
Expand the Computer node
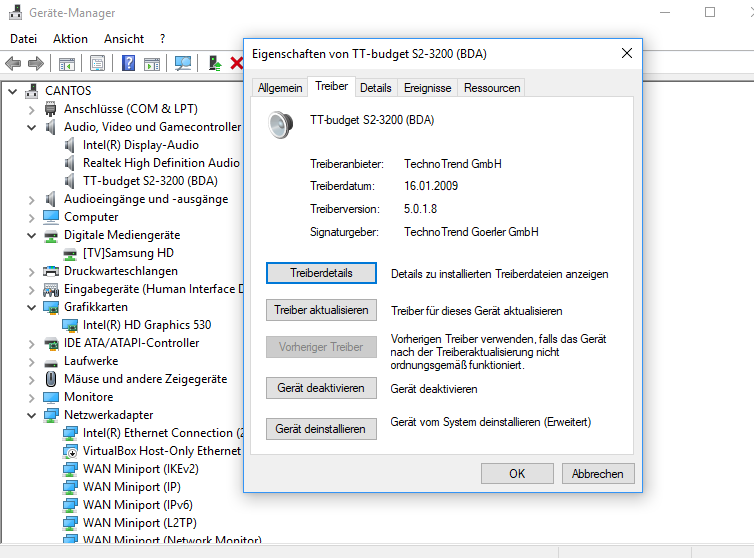31,218
